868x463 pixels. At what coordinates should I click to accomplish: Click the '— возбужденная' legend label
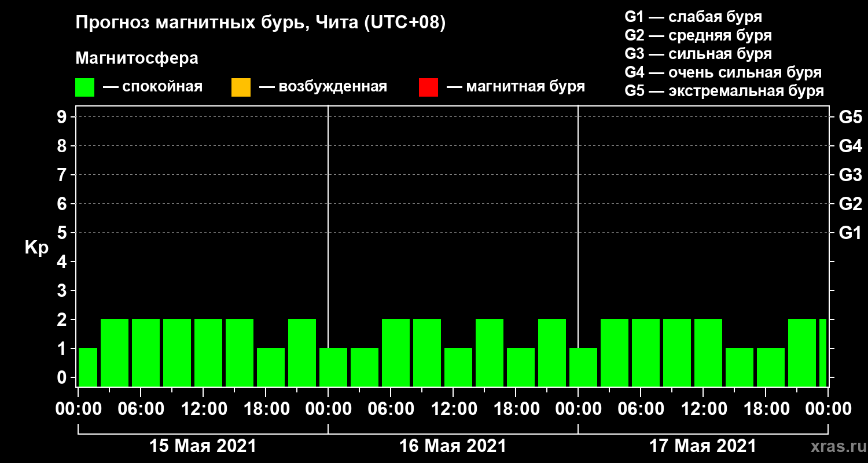tap(323, 87)
